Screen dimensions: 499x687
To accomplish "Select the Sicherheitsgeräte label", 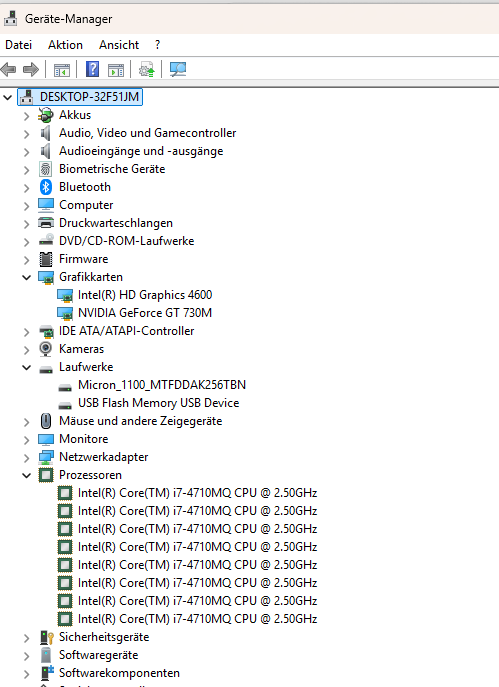I will 104,637.
